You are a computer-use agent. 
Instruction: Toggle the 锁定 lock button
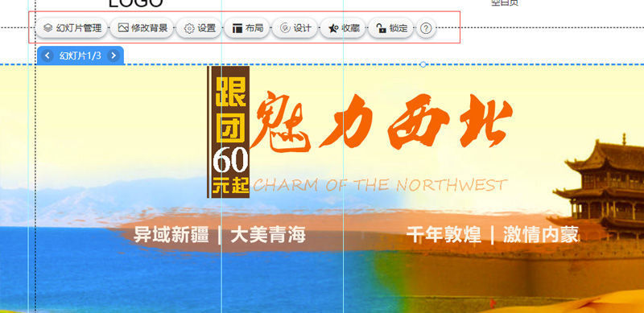(x=391, y=28)
